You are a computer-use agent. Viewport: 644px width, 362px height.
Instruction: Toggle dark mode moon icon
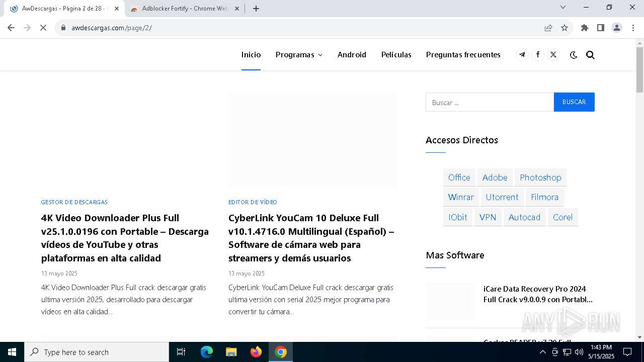pyautogui.click(x=574, y=55)
